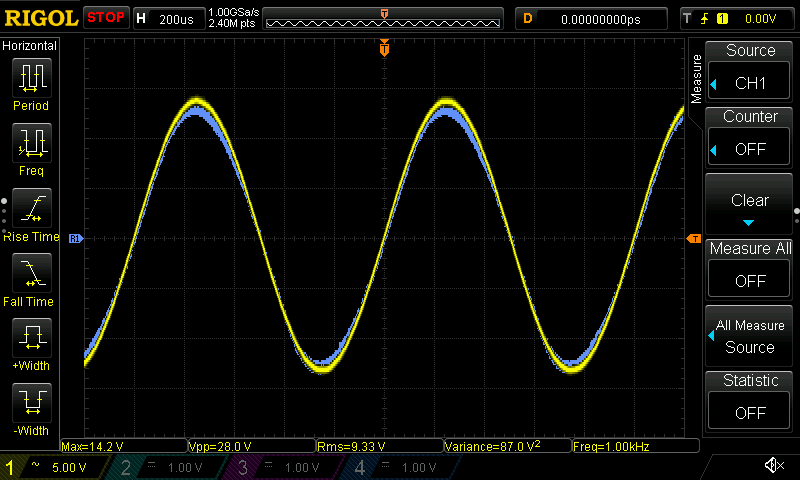Screen dimensions: 800x480
Task: Click the red STOP status button
Action: click(105, 18)
